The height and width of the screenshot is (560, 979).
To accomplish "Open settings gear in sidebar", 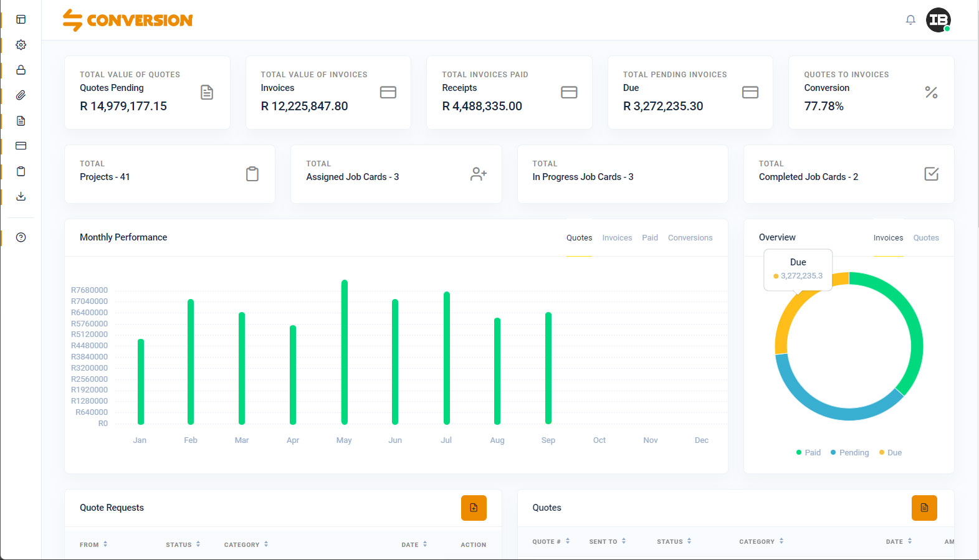I will pyautogui.click(x=21, y=45).
